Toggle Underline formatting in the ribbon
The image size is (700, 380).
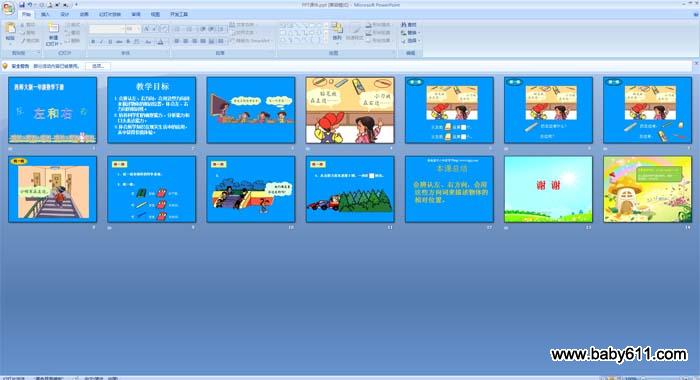click(110, 42)
